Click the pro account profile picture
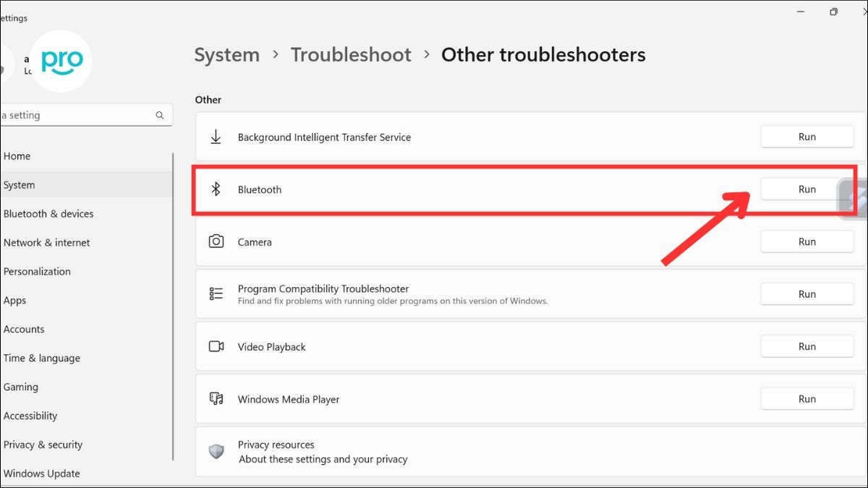Image resolution: width=868 pixels, height=488 pixels. click(x=61, y=61)
